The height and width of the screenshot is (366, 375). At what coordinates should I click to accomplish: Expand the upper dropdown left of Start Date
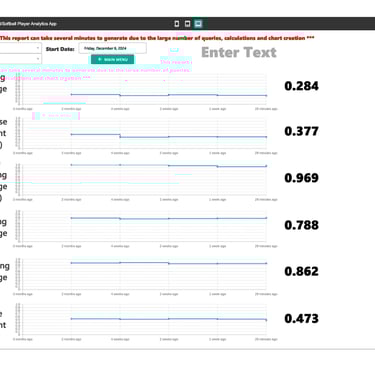click(x=21, y=48)
